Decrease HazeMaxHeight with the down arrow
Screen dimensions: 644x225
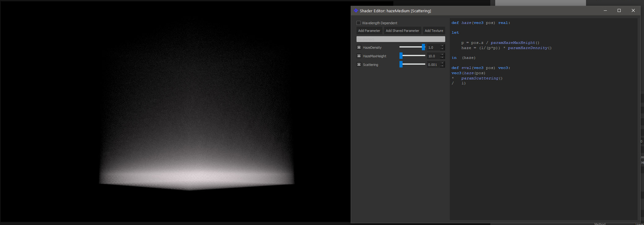click(x=442, y=58)
